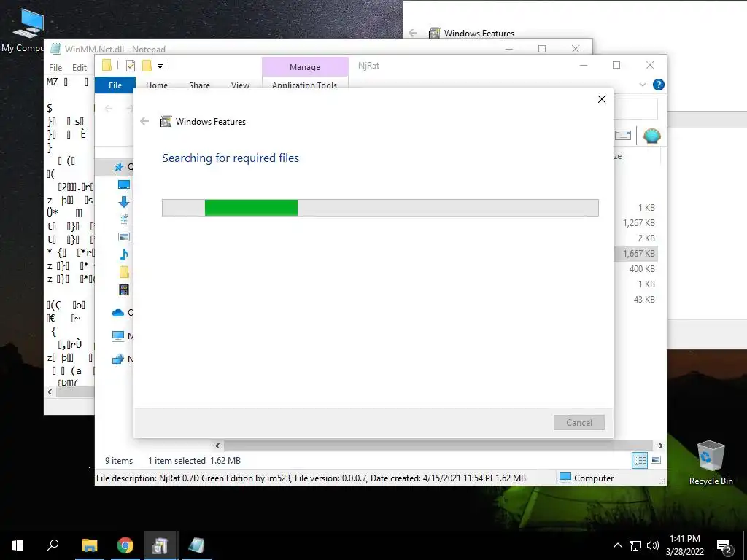The height and width of the screenshot is (560, 747).
Task: Open the File menu in Notepad
Action: pos(55,68)
